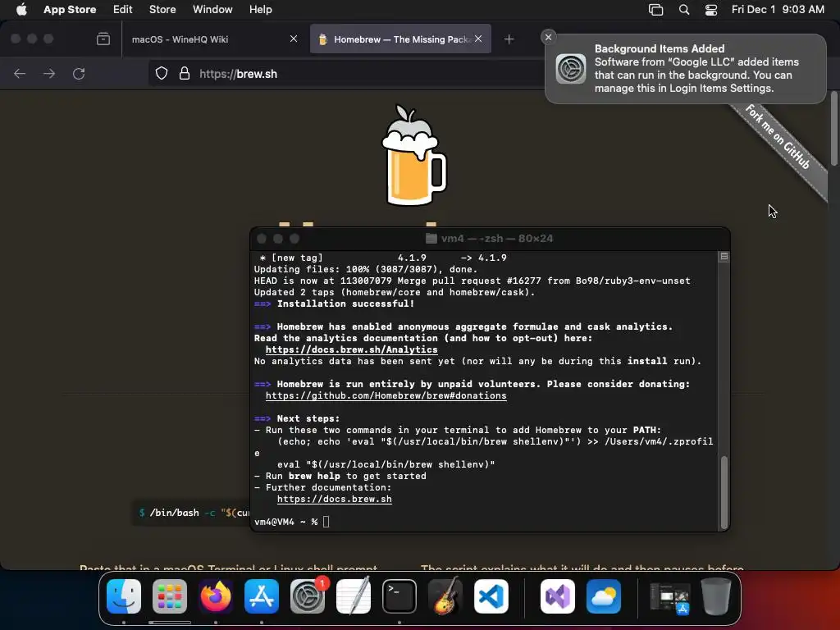Image resolution: width=840 pixels, height=630 pixels.
Task: Click the Terminal title bar folder icon
Action: tap(431, 239)
